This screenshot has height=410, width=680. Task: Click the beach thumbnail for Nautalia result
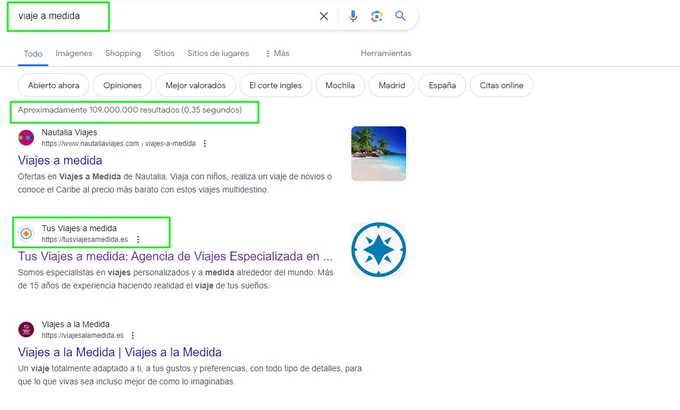tap(379, 154)
